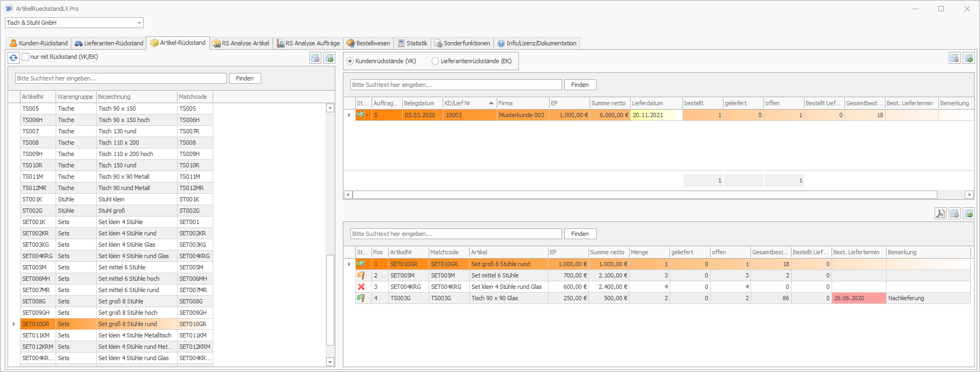Image resolution: width=980 pixels, height=372 pixels.
Task: Click the status icon for position 2 SET005M
Action: 361,275
